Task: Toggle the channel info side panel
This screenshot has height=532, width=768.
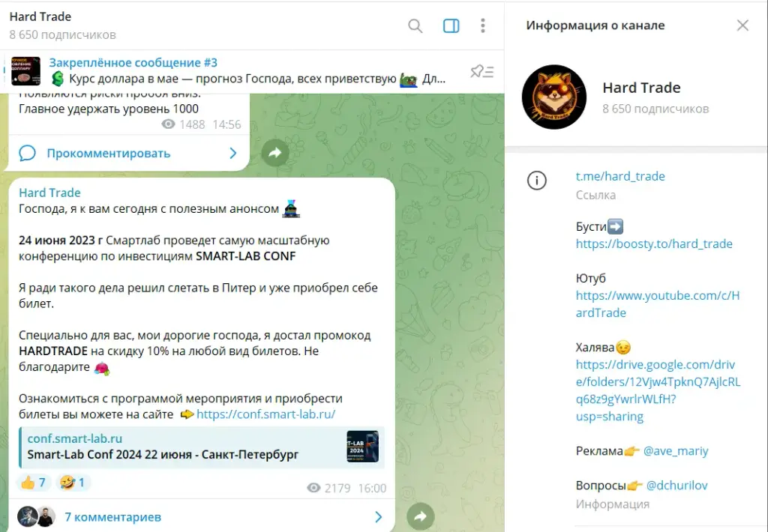Action: (x=451, y=25)
